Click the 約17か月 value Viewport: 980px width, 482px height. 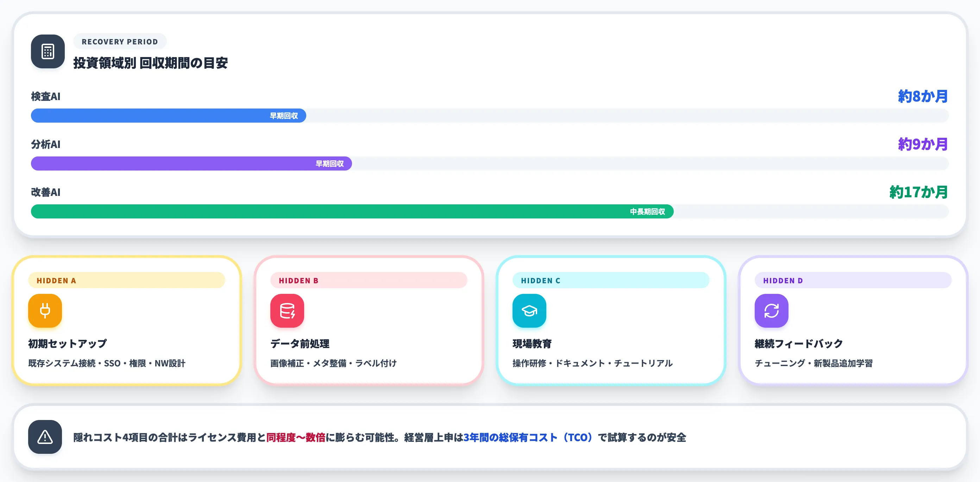[919, 192]
